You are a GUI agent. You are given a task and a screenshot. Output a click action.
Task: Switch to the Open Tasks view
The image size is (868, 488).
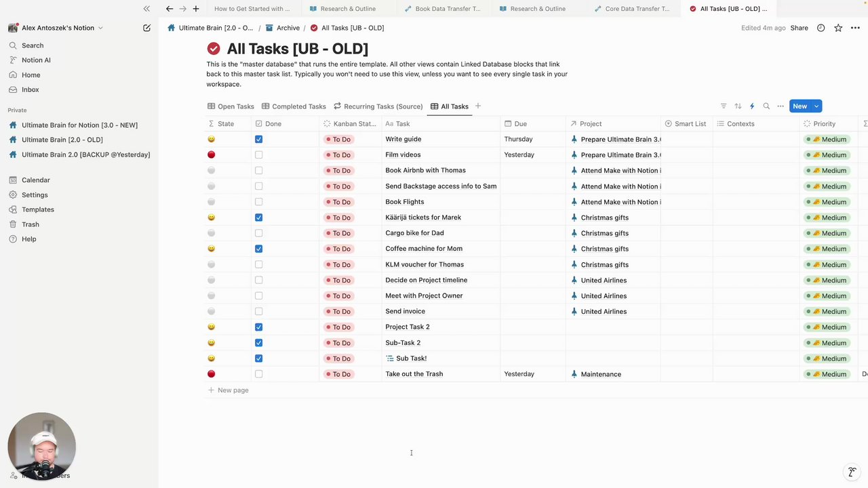pos(231,106)
